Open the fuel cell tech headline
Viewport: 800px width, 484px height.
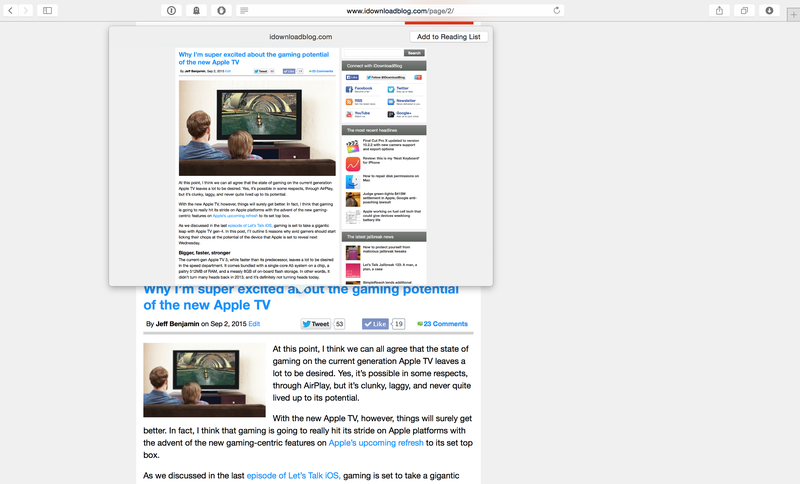pos(392,215)
